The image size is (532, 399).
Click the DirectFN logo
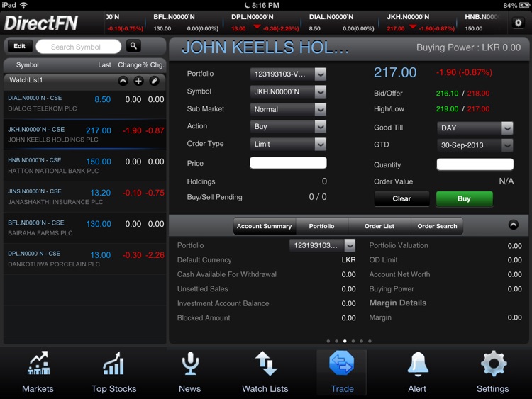(41, 23)
